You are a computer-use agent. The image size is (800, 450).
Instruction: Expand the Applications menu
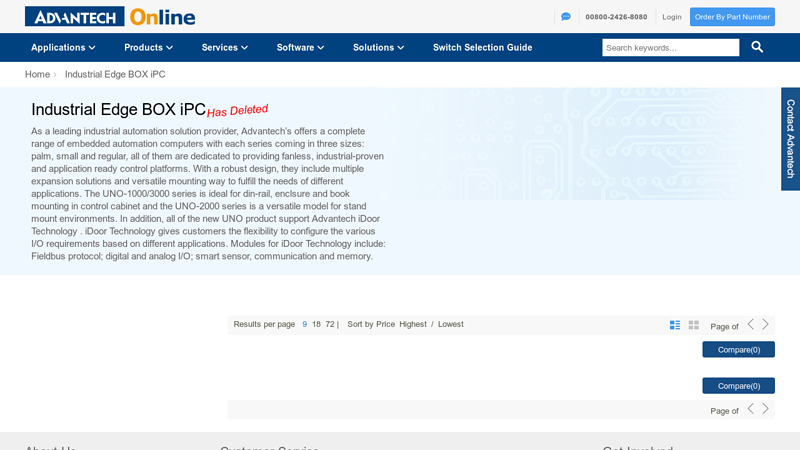[x=63, y=47]
